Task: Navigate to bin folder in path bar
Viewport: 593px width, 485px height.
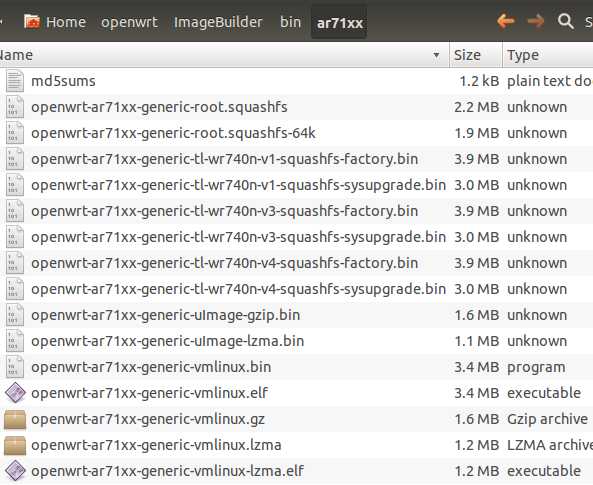Action: 290,22
